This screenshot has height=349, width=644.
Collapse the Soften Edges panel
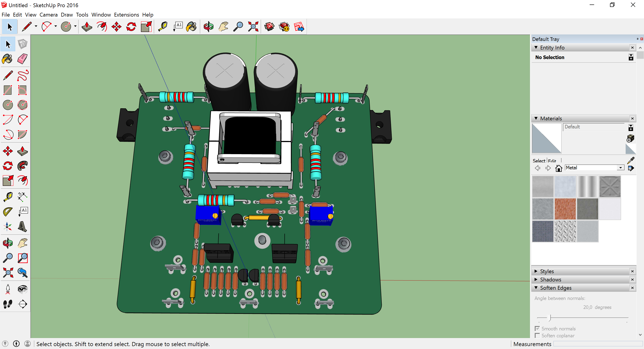point(536,288)
